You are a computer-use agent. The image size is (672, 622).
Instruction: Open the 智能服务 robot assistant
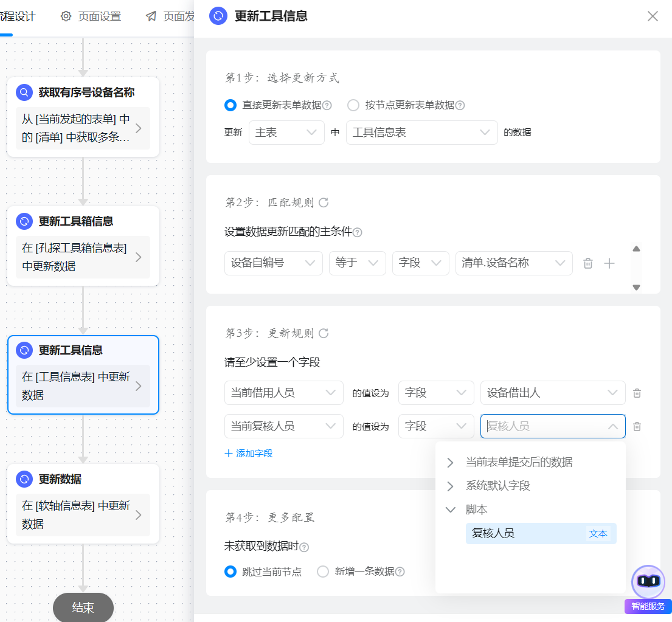point(648,581)
